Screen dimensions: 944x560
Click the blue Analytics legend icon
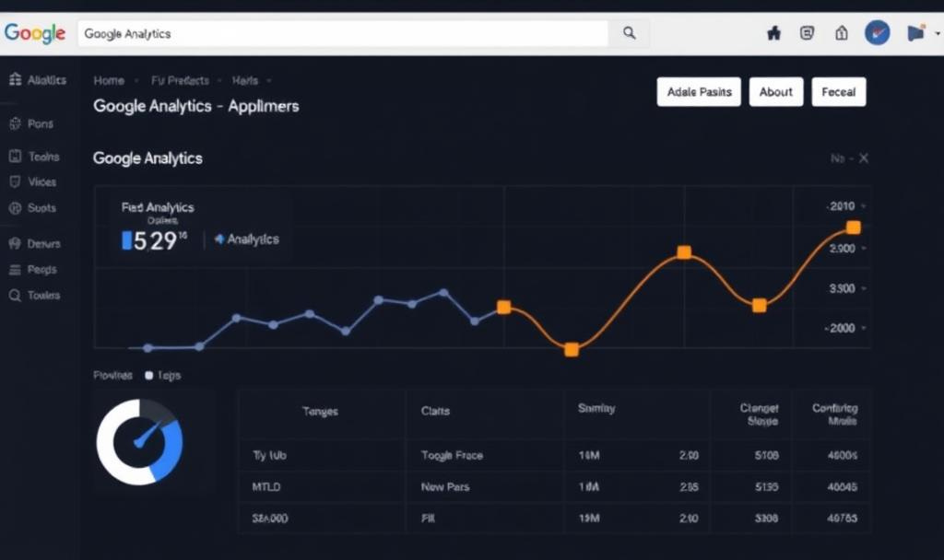pyautogui.click(x=219, y=239)
